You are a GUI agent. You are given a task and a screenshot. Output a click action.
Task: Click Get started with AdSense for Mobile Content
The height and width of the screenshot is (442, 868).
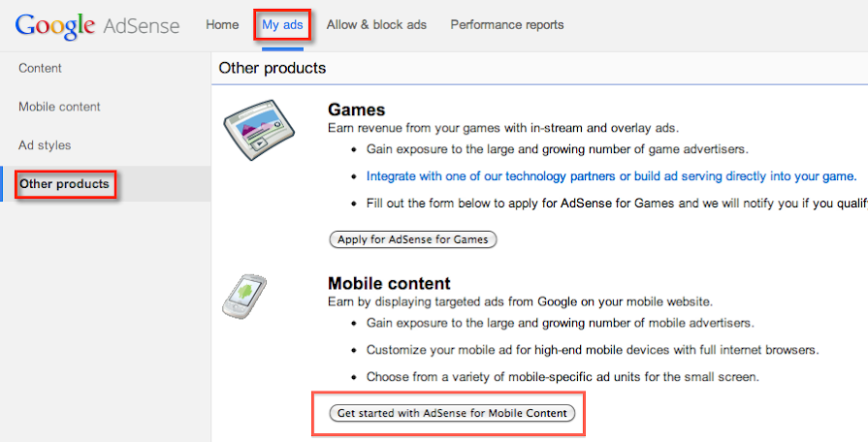pyautogui.click(x=452, y=413)
